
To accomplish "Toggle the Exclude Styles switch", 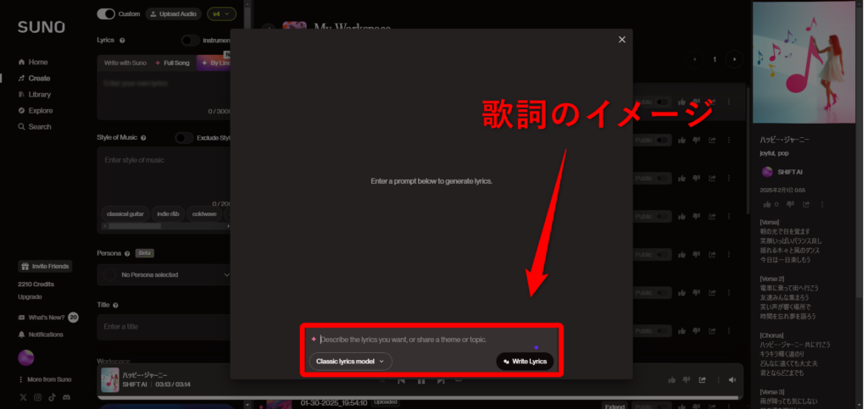I will click(184, 138).
